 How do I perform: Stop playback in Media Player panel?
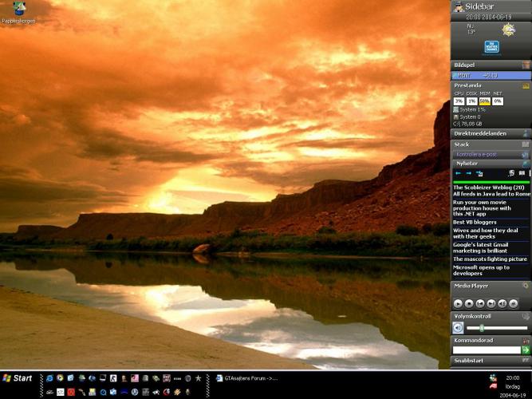[469, 303]
